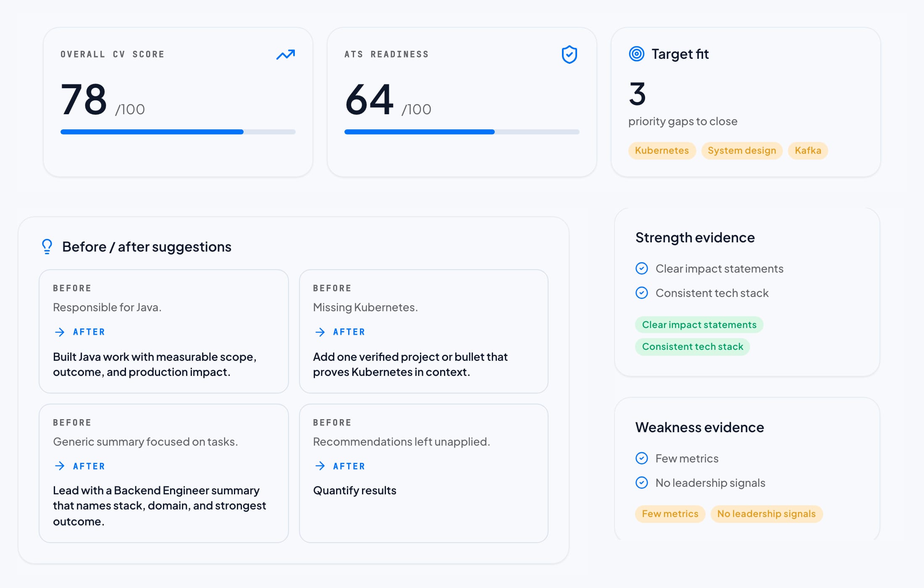Click the Strength evidence heading
This screenshot has height=588, width=924.
tap(695, 237)
